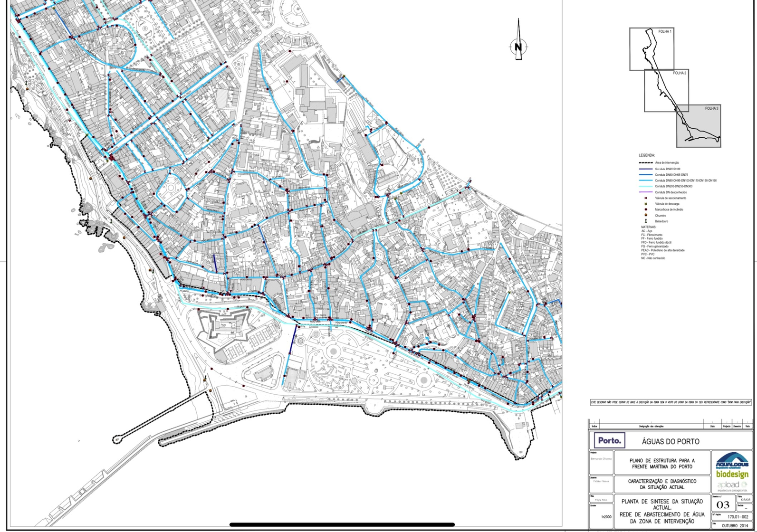Screen dimensions: 757x532
Task: Click the drawing number 03 box
Action: pyautogui.click(x=723, y=504)
